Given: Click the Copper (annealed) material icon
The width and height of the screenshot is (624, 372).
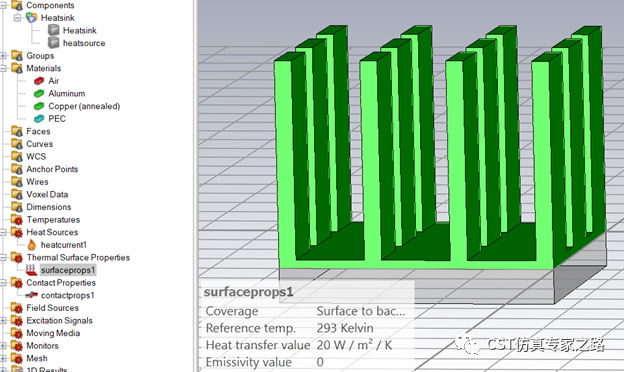Looking at the screenshot, I should [39, 106].
